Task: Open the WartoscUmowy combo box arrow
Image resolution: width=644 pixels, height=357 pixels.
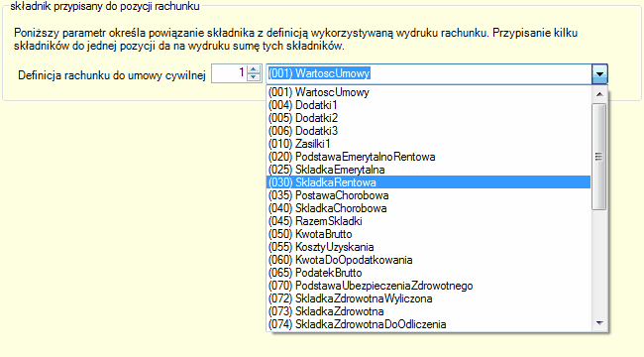Action: tap(599, 74)
